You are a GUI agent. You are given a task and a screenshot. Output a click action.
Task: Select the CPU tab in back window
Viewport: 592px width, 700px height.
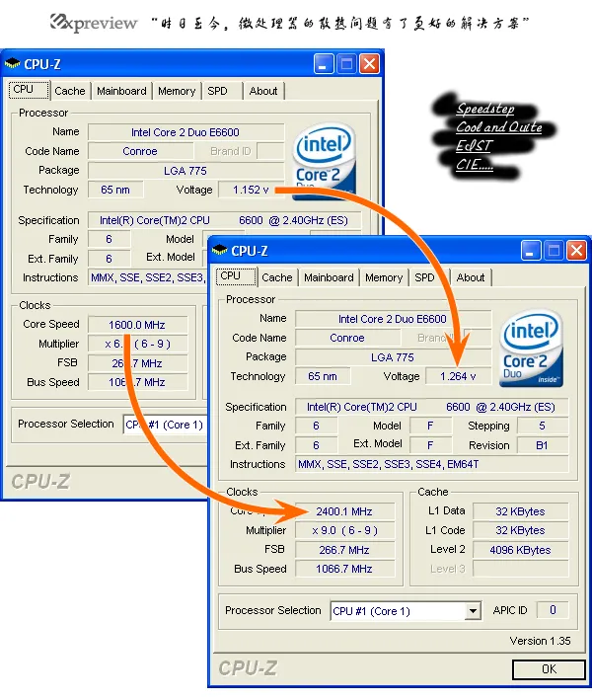click(x=29, y=89)
